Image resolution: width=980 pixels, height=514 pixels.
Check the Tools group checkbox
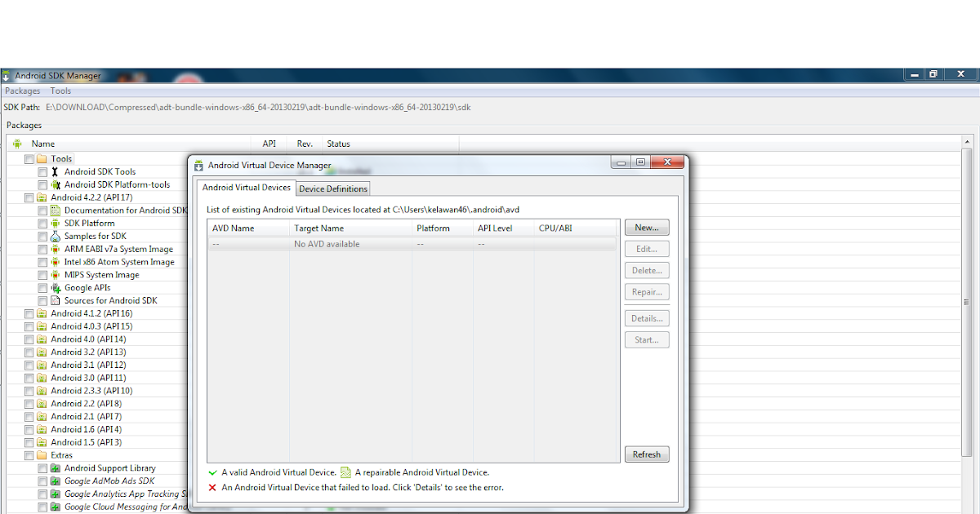pyautogui.click(x=29, y=159)
